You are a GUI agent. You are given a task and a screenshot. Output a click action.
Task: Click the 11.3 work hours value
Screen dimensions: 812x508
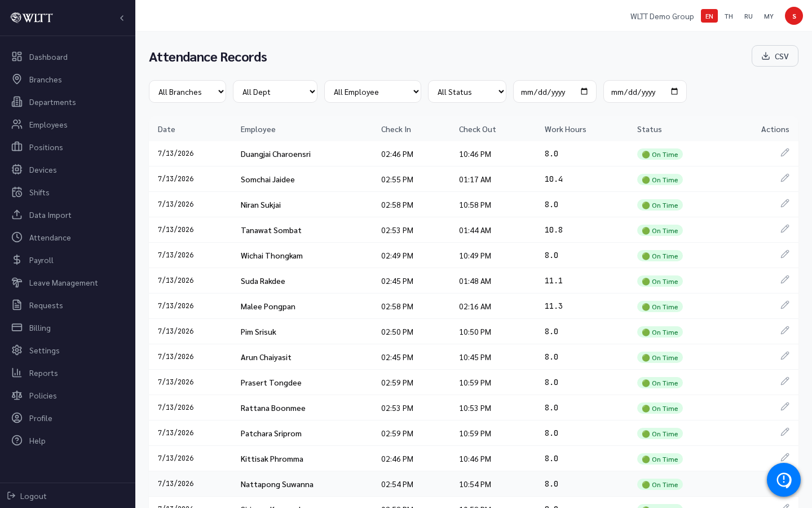[x=554, y=306]
